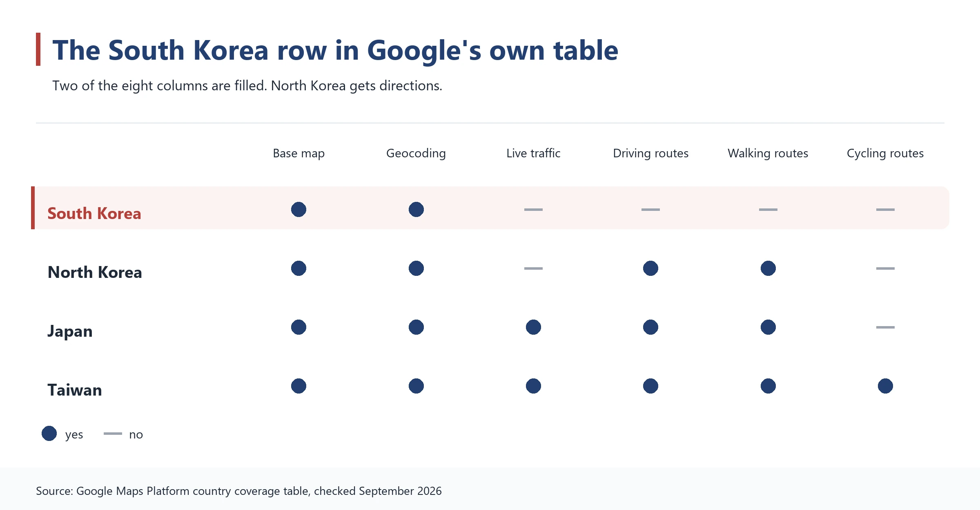
Task: Click South Korea's Cycling routes no dash
Action: [885, 210]
